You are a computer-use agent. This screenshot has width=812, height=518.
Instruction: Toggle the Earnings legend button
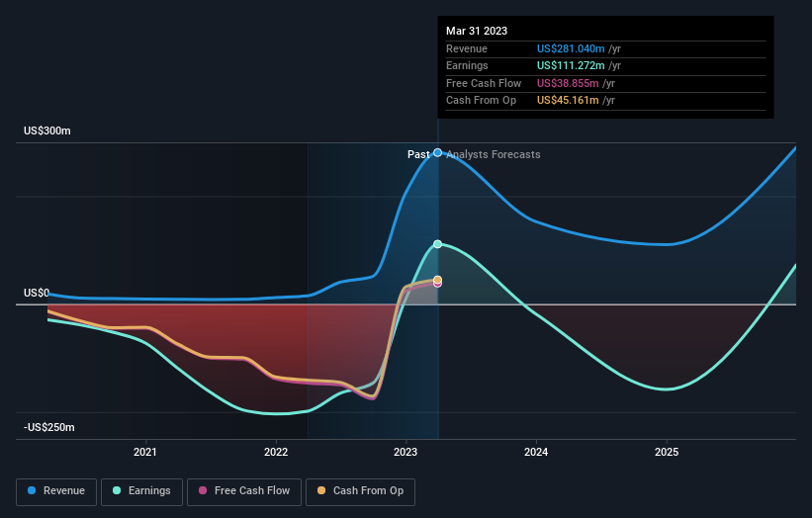coord(141,491)
